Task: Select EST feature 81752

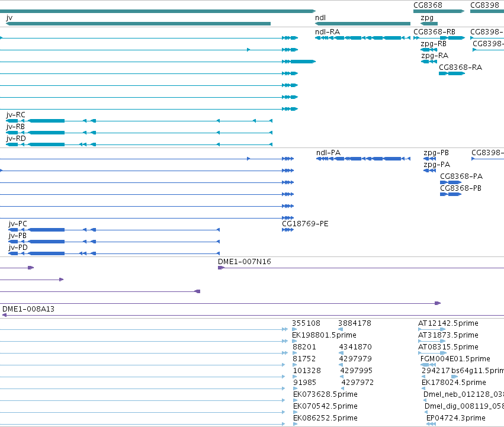Action: [x=295, y=365]
